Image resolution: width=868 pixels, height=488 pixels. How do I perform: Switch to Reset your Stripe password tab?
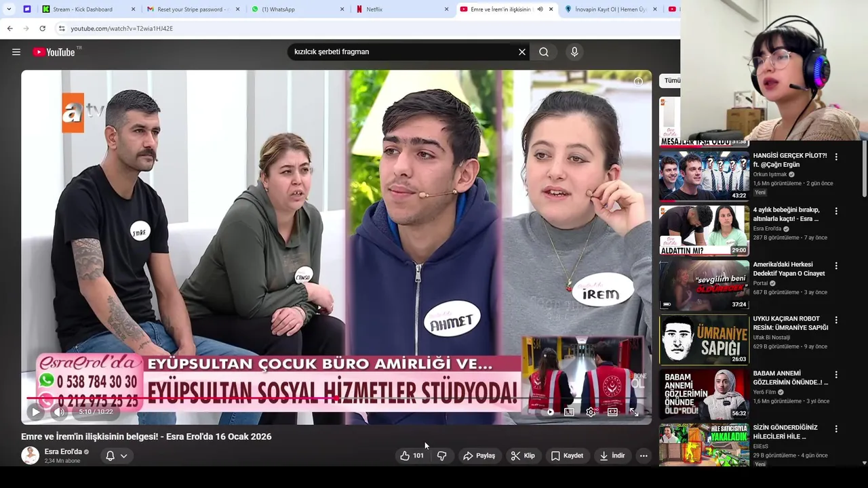pos(193,9)
